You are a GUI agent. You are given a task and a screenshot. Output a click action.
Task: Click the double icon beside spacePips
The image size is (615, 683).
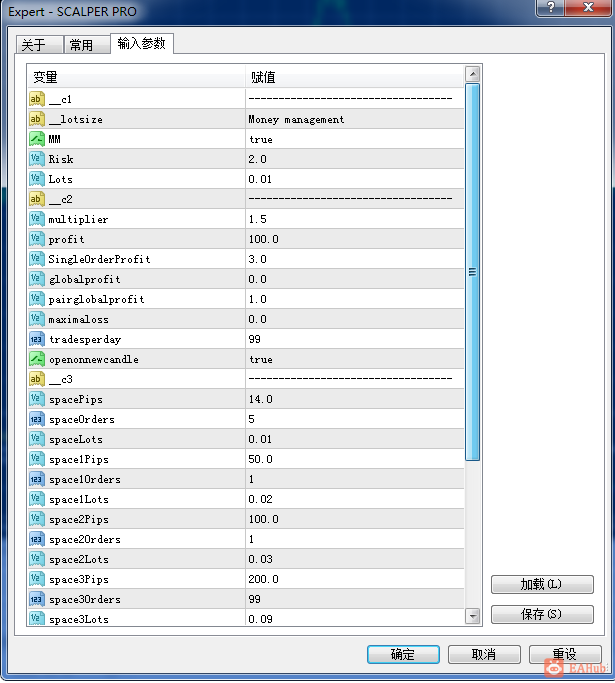37,399
